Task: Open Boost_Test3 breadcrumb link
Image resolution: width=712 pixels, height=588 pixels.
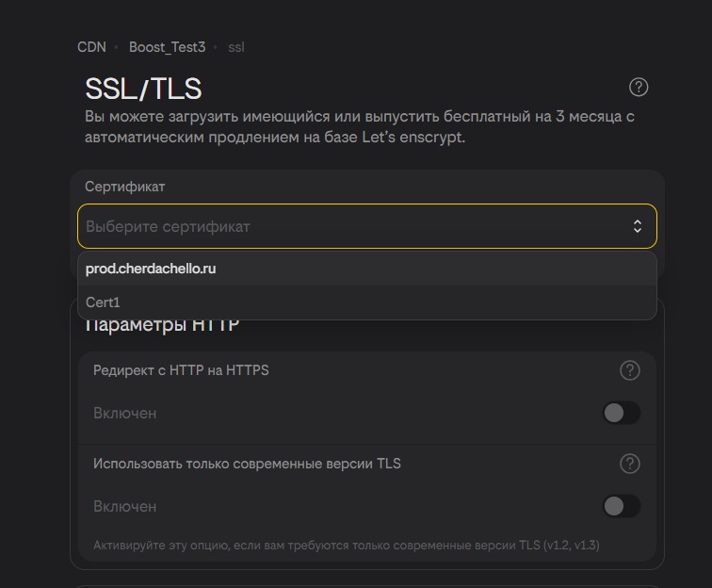Action: (x=167, y=46)
